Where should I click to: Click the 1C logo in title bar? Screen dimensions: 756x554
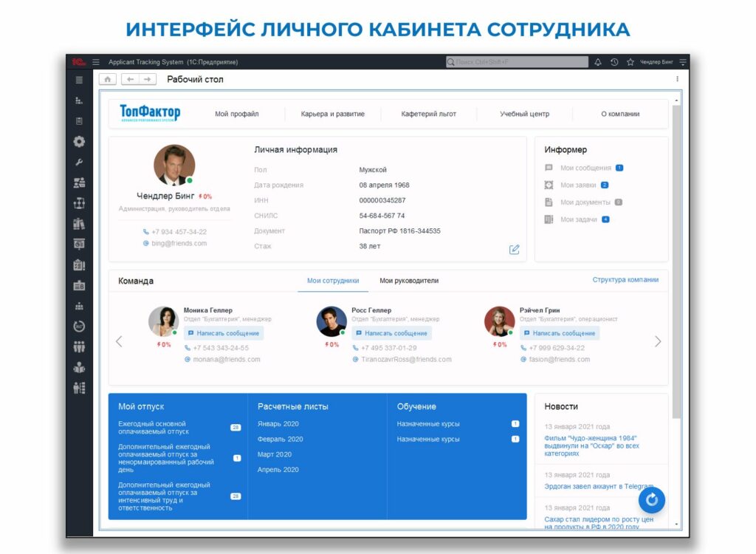click(79, 62)
